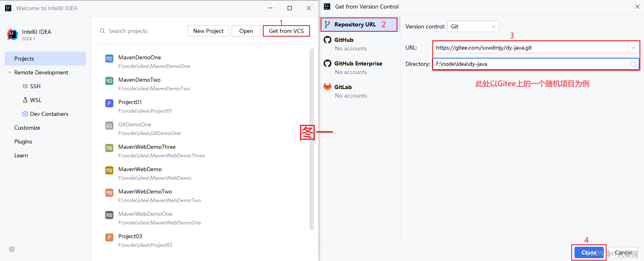The image size is (644, 261).
Task: Click the MavenWebDemoTwo MW icon
Action: coord(109,193)
